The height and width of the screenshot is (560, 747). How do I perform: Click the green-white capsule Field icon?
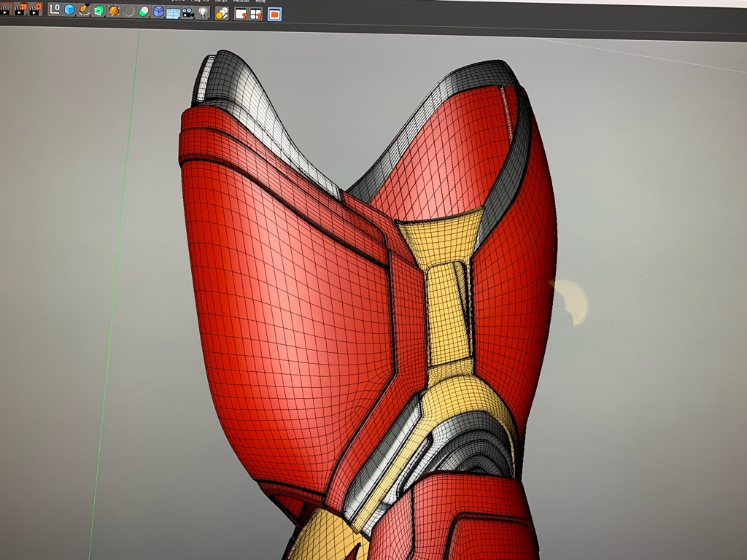(x=144, y=12)
